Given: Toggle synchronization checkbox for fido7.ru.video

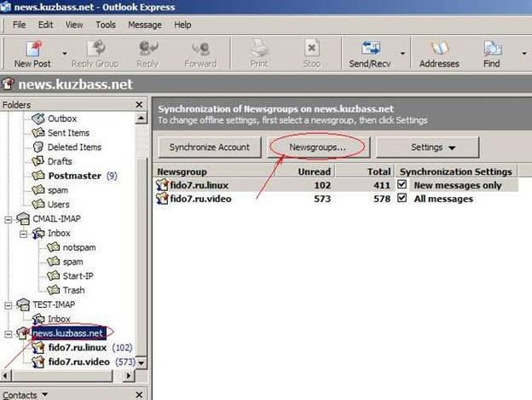Looking at the screenshot, I should (402, 198).
